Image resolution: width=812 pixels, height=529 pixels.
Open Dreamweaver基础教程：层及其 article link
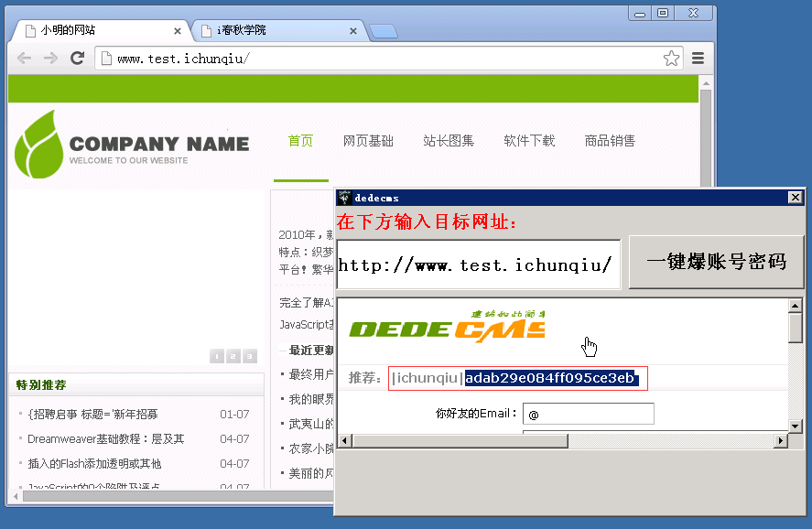click(105, 439)
